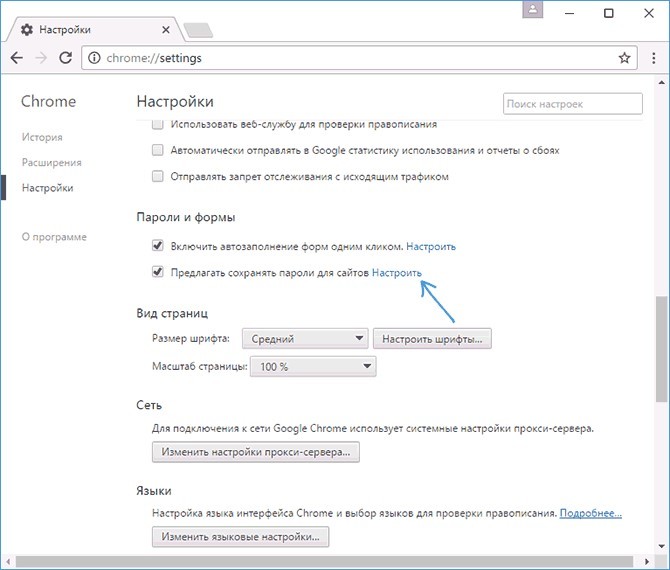Disable autofill forms checkbox
This screenshot has height=570, width=670.
(157, 246)
